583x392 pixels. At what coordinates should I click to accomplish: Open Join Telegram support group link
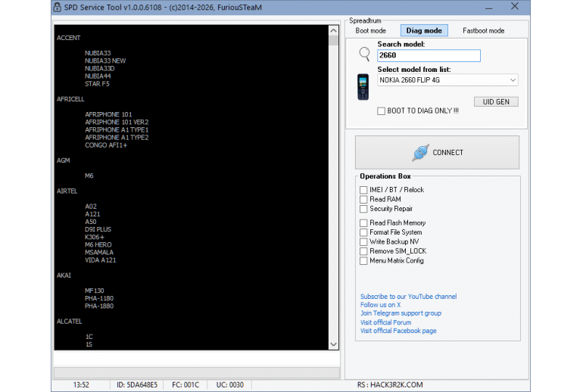point(401,313)
